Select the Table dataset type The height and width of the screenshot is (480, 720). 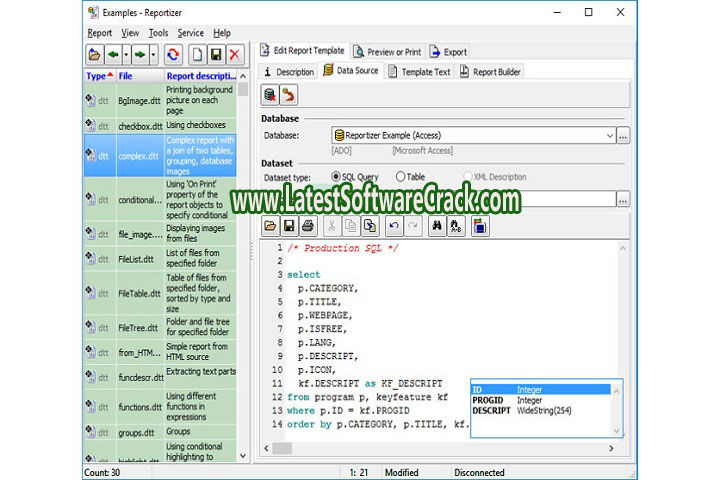410,177
